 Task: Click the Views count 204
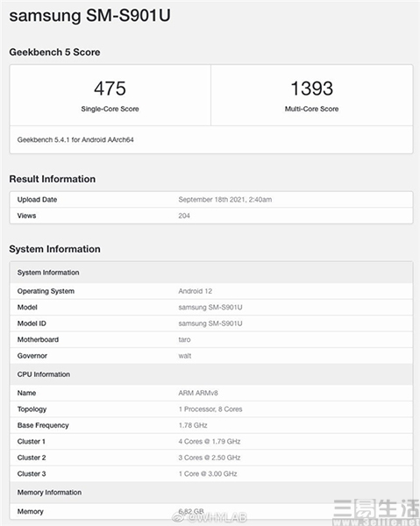pyautogui.click(x=184, y=216)
